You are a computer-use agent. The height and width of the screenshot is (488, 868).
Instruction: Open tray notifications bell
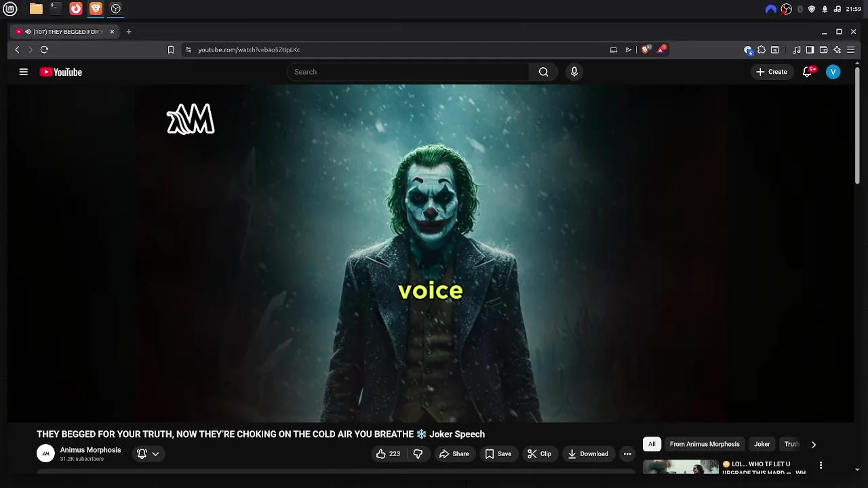click(x=825, y=9)
